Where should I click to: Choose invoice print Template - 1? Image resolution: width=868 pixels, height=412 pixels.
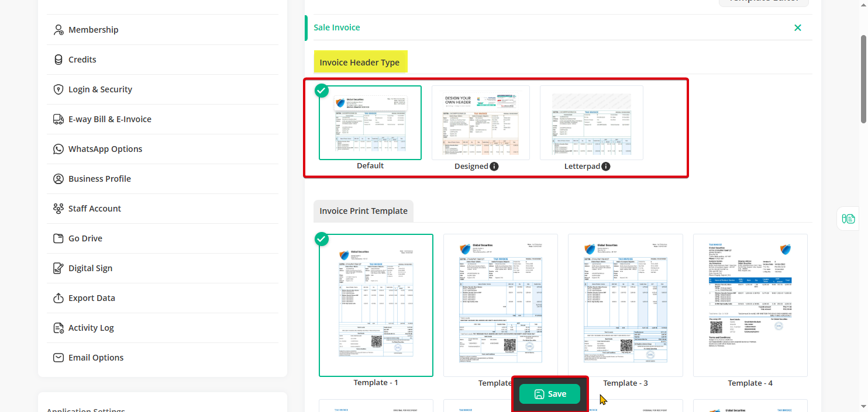376,305
